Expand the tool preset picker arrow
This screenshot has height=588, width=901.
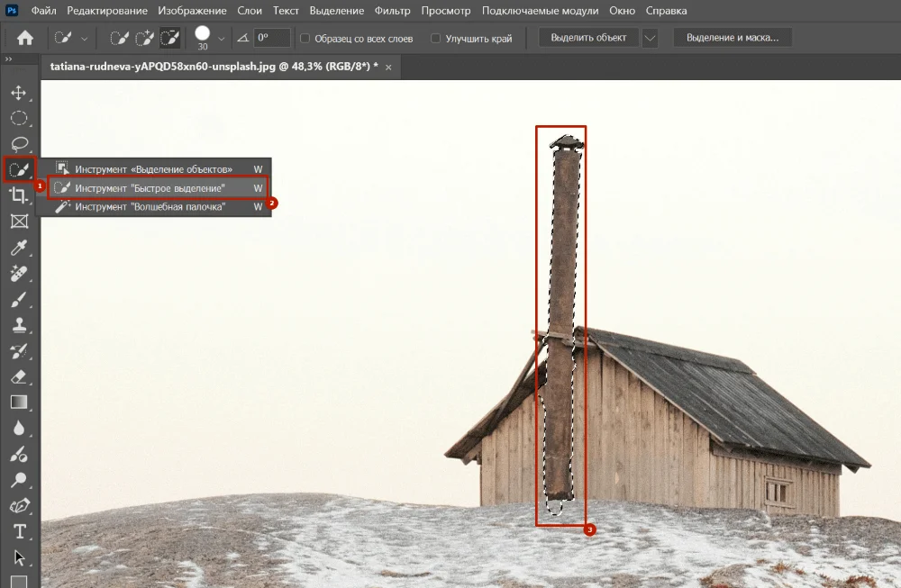click(85, 39)
